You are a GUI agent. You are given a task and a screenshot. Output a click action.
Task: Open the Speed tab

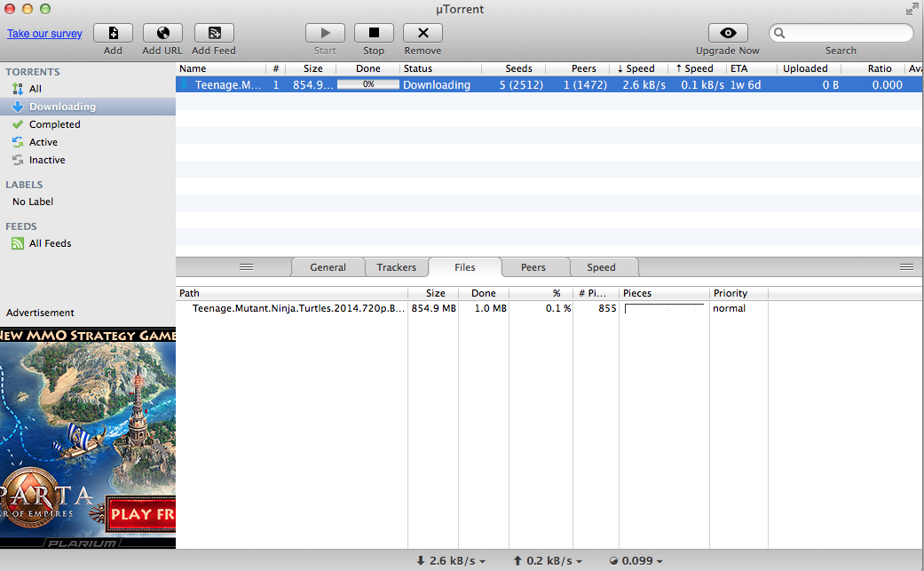click(601, 267)
